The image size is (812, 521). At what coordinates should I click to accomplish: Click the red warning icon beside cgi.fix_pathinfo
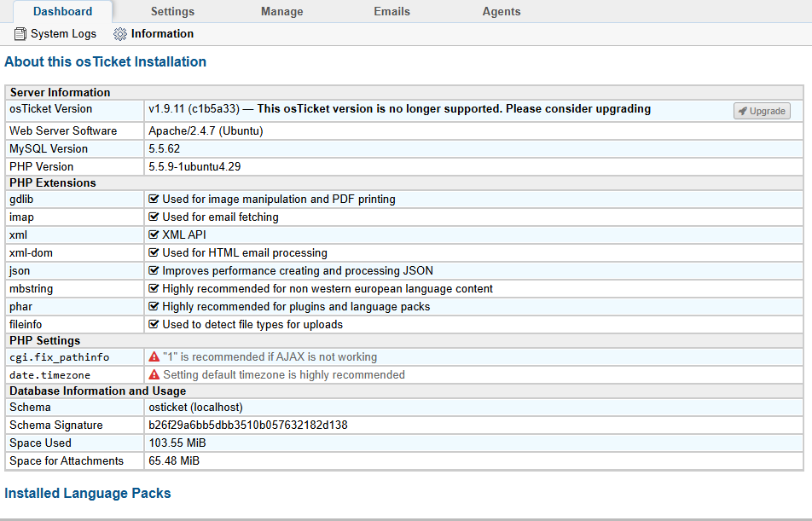(154, 356)
